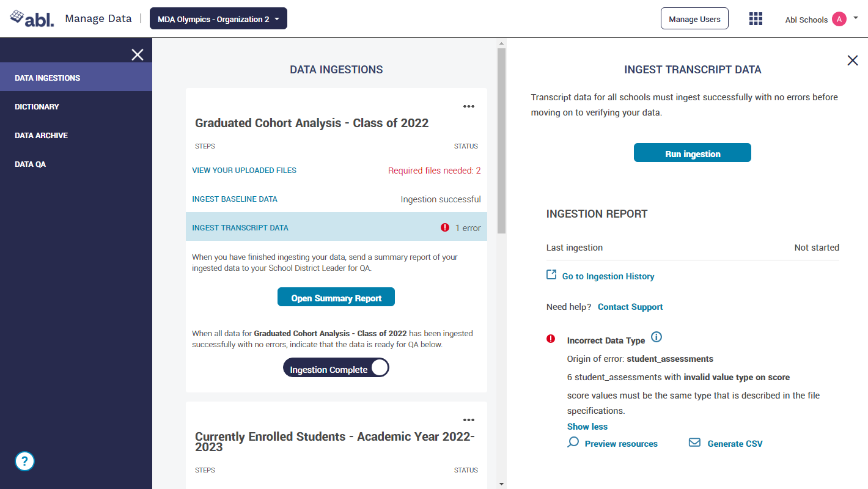The width and height of the screenshot is (868, 489).
Task: Close the Ingest Transcript Data panel
Action: tap(852, 61)
